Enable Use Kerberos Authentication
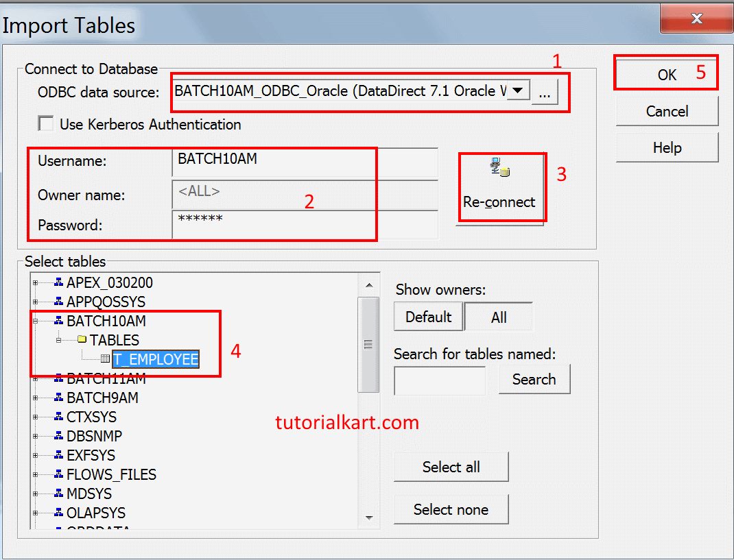The width and height of the screenshot is (734, 560). click(x=45, y=123)
